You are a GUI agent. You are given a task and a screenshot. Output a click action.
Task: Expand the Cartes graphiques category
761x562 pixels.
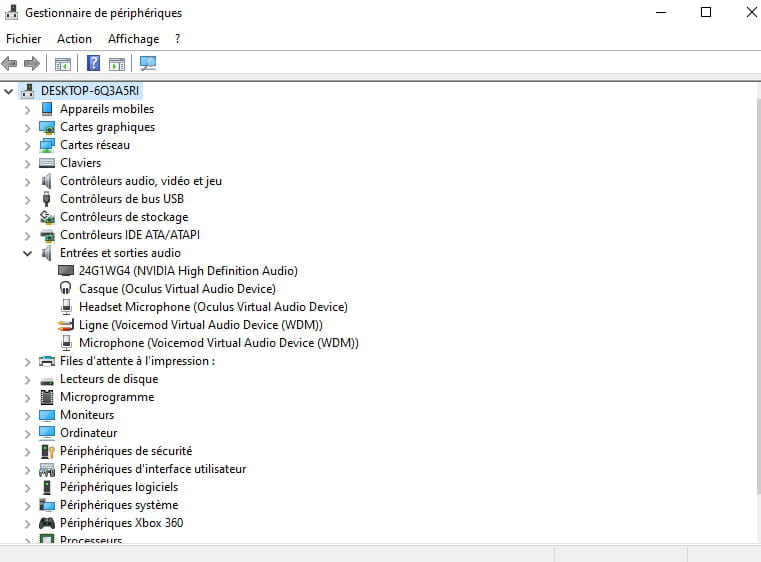point(28,128)
